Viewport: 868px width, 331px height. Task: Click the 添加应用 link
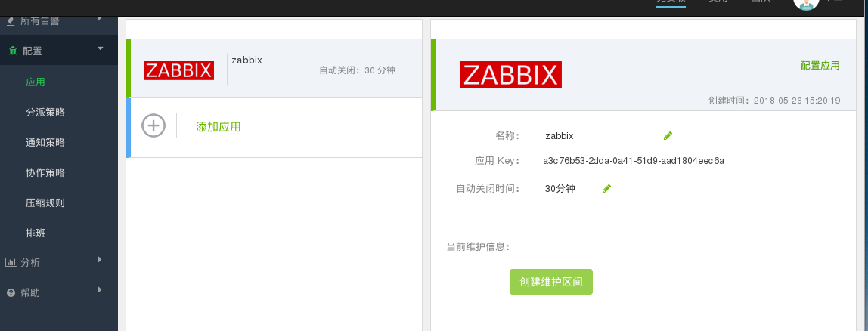pyautogui.click(x=218, y=127)
